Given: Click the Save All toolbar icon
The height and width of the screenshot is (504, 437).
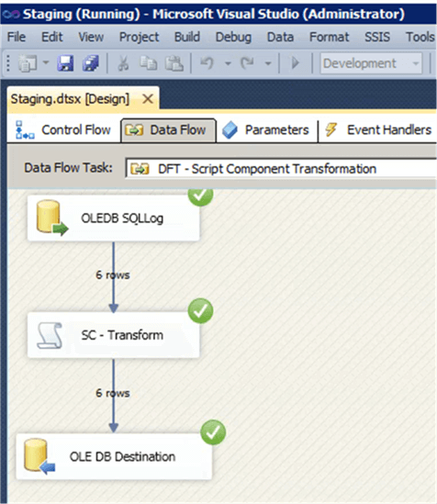Looking at the screenshot, I should [x=91, y=63].
